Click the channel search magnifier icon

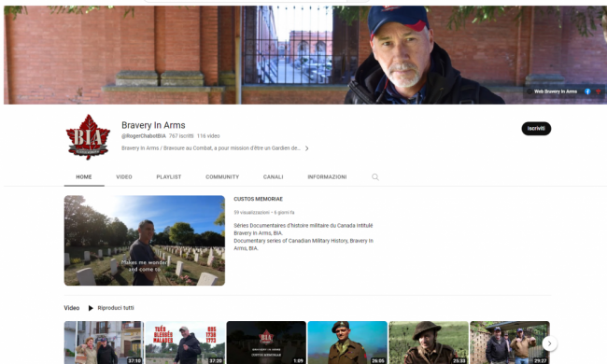(375, 176)
